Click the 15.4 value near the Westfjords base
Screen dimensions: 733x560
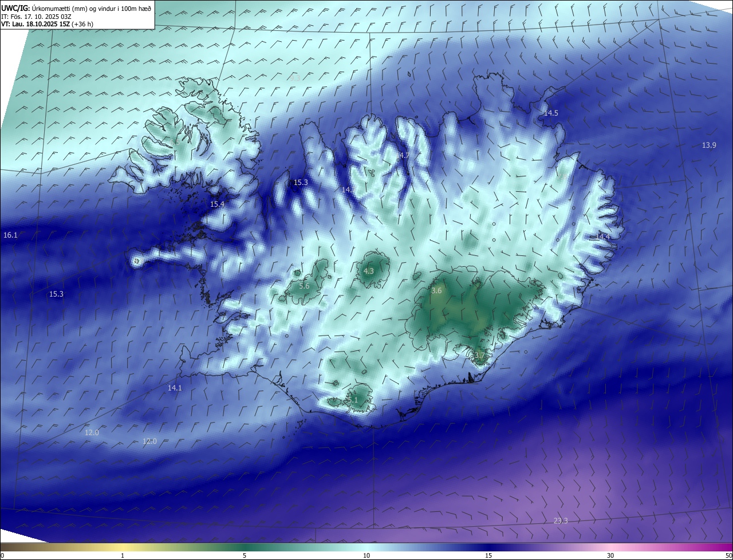coord(217,204)
